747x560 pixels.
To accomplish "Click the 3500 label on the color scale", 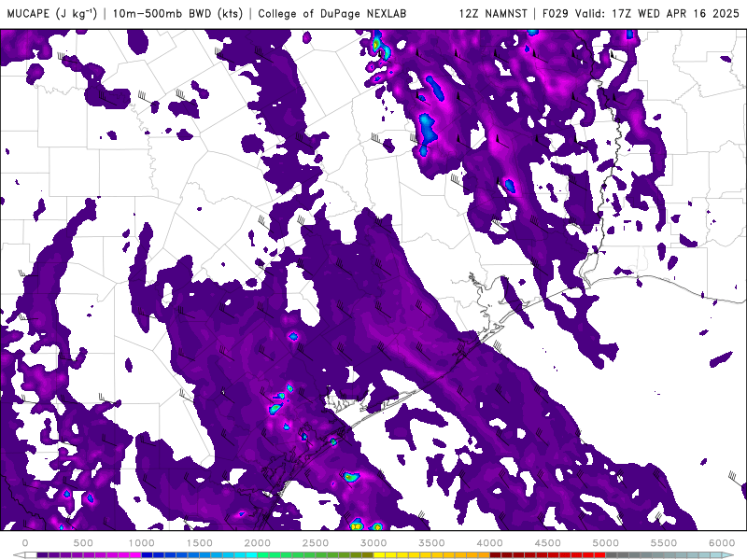I will 431,543.
